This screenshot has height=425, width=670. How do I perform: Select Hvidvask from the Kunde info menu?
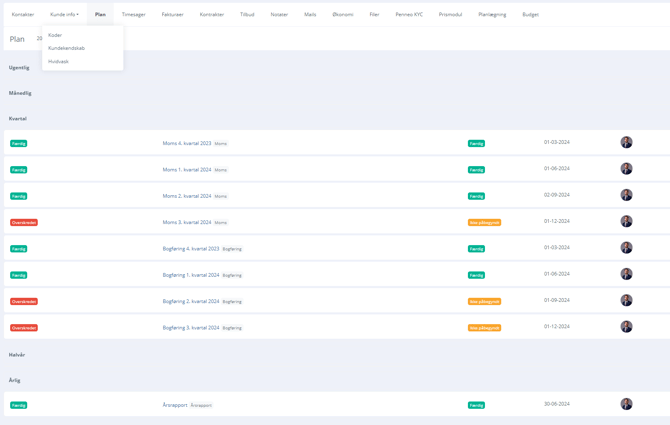[58, 61]
